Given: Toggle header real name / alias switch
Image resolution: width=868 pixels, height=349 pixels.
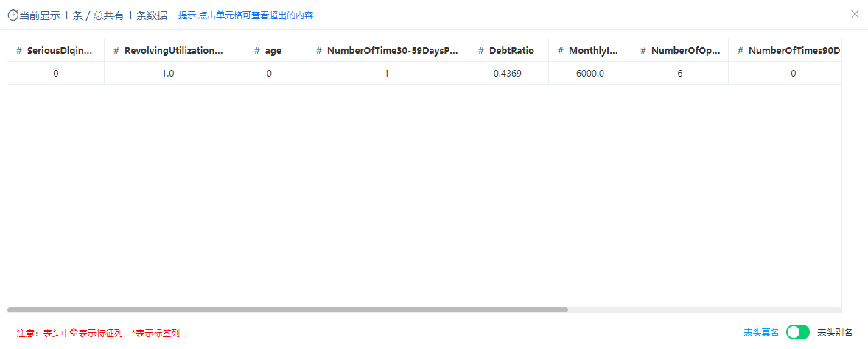Looking at the screenshot, I should [x=798, y=332].
